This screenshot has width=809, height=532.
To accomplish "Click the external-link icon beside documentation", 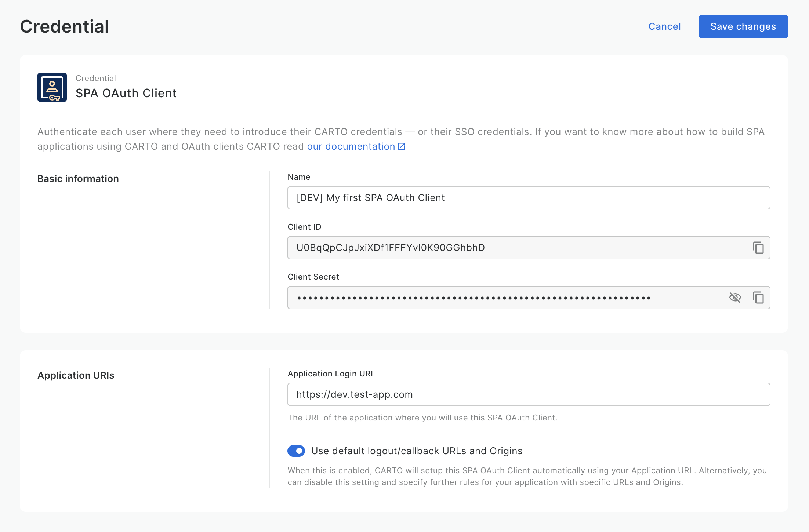I will 402,146.
